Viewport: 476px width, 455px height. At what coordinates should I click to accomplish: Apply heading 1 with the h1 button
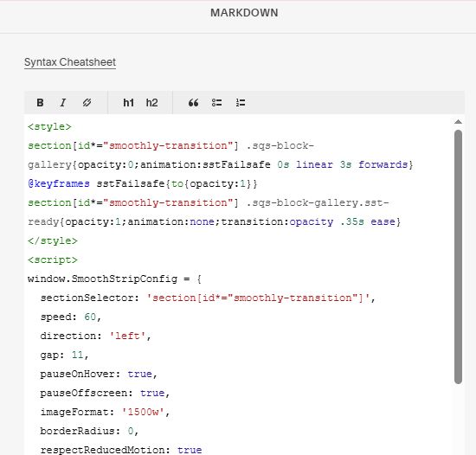128,103
